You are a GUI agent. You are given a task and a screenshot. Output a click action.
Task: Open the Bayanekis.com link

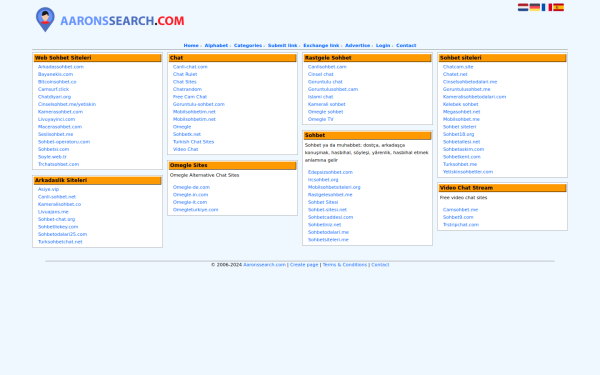[55, 74]
